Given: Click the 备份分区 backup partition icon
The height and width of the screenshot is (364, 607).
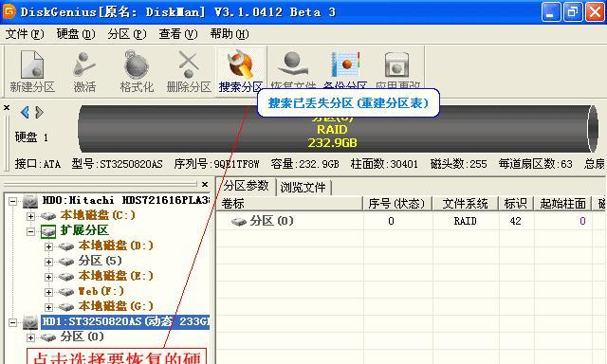Looking at the screenshot, I should [x=345, y=69].
